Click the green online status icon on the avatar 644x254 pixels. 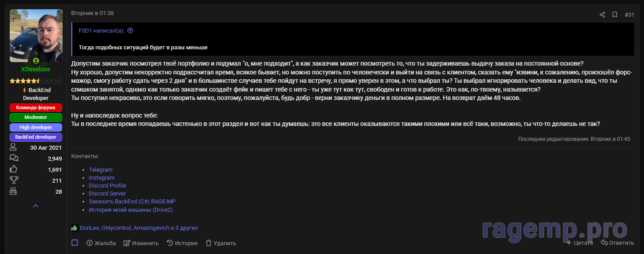coord(36,61)
